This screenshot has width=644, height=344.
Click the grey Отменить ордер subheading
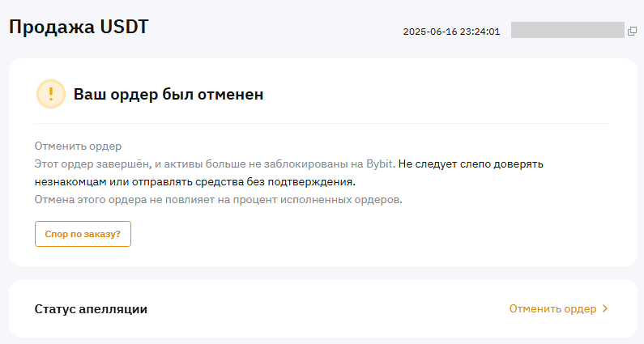pyautogui.click(x=78, y=147)
